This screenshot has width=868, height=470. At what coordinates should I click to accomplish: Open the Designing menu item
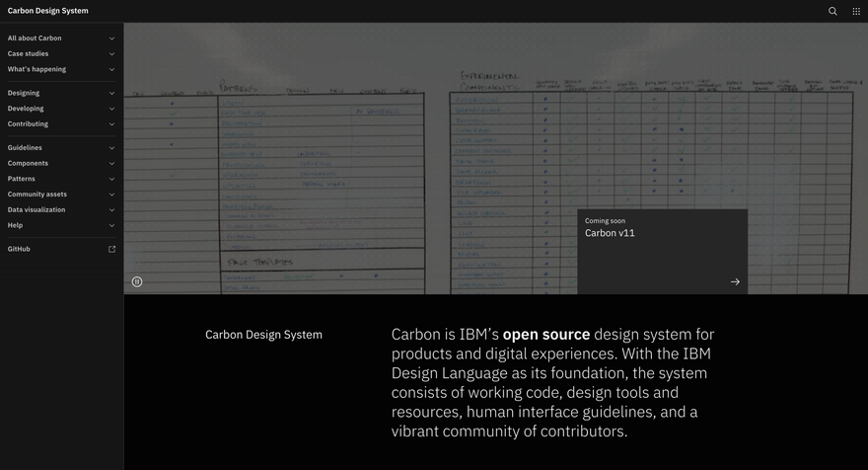point(24,93)
